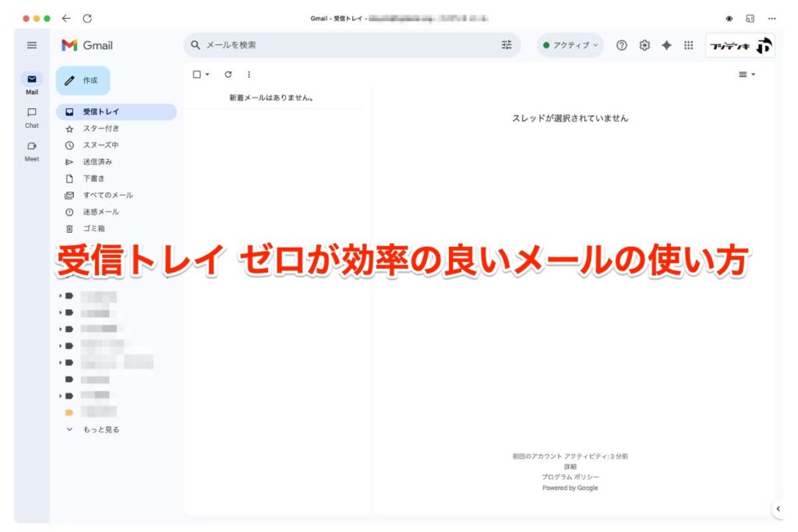Click the 詳細 details link

tap(570, 467)
